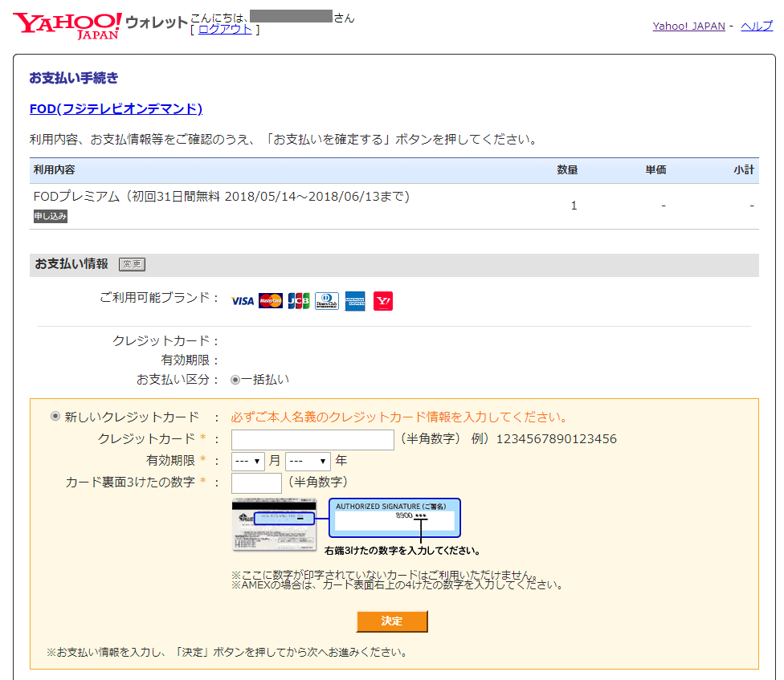Viewport: 784px width, 680px height.
Task: Click the 例）1234567890123456 example text
Action: (x=544, y=438)
